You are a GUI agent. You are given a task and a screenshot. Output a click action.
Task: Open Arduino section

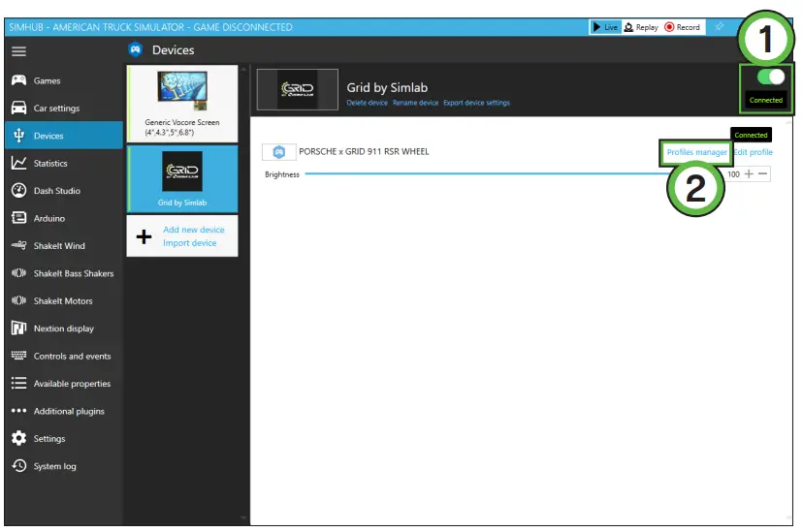click(x=63, y=218)
